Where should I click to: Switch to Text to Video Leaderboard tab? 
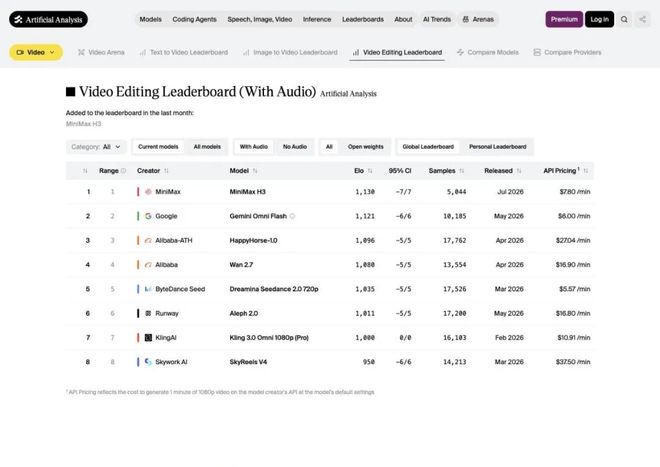(x=184, y=52)
